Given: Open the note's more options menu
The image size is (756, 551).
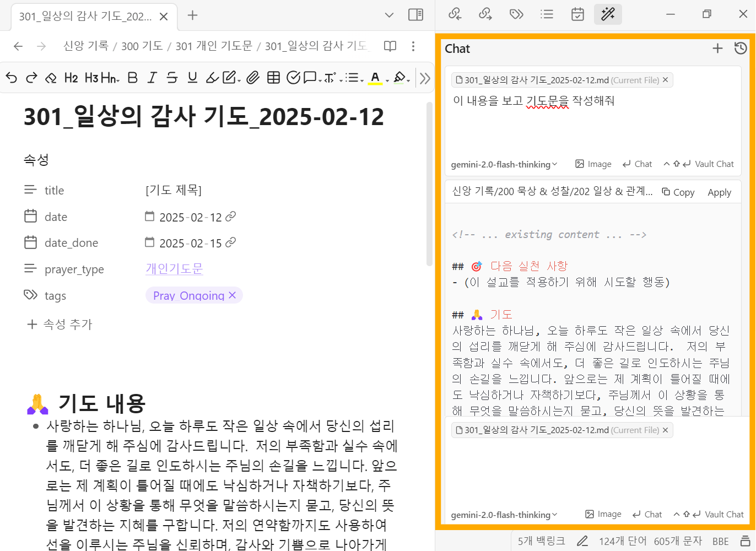Looking at the screenshot, I should 413,46.
